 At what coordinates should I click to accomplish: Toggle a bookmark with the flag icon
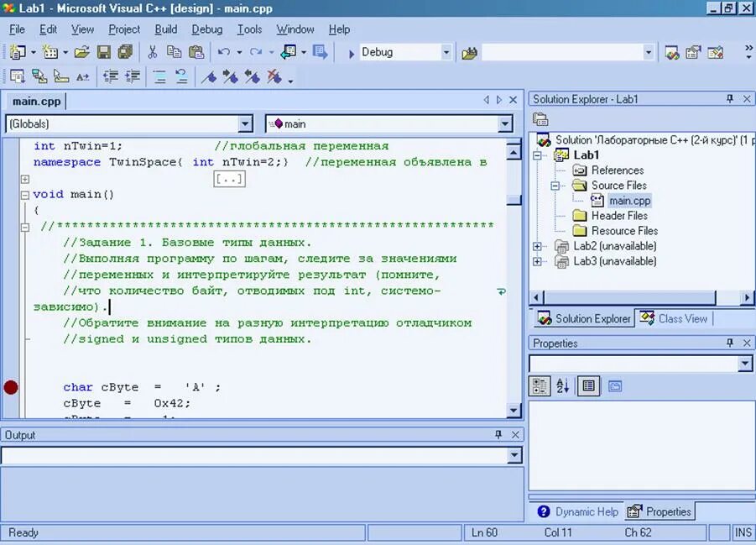tap(209, 76)
